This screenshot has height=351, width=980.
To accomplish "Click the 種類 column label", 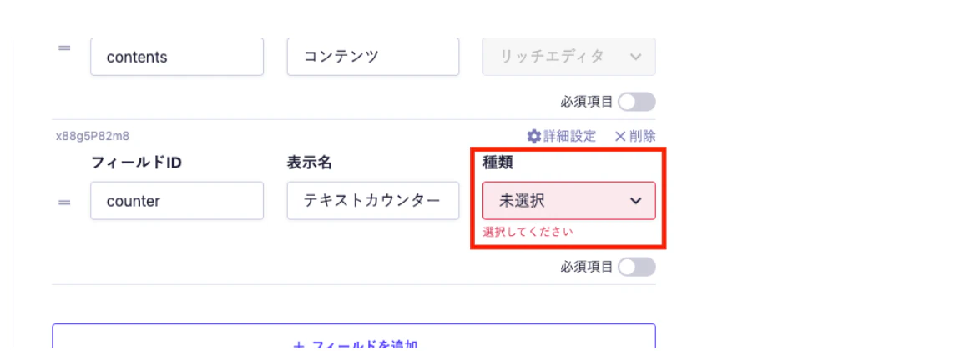I will point(498,163).
